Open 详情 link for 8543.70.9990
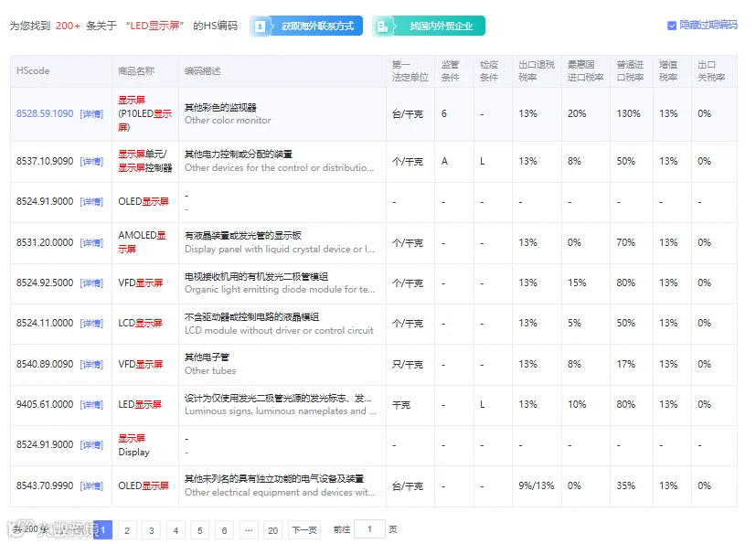The width and height of the screenshot is (756, 544). [91, 485]
